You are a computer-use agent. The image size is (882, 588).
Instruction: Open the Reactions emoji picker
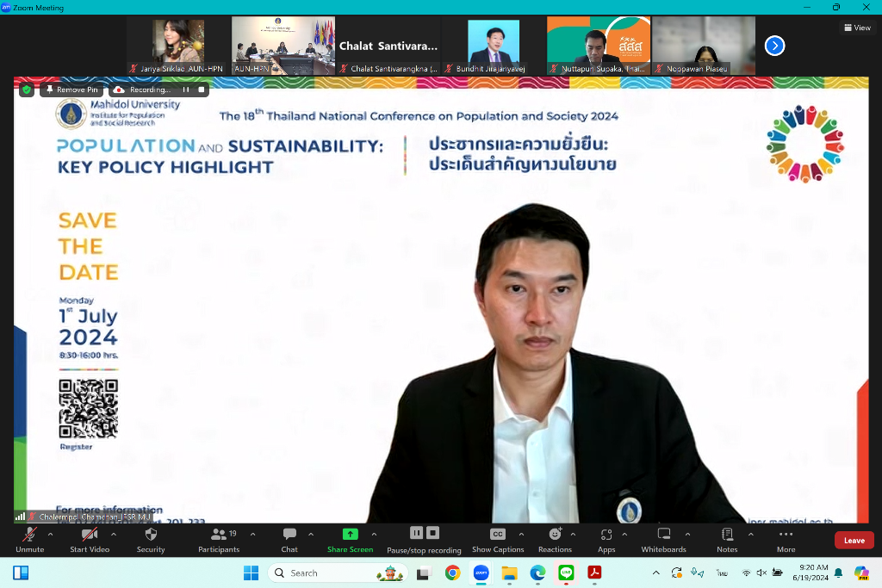pos(555,539)
